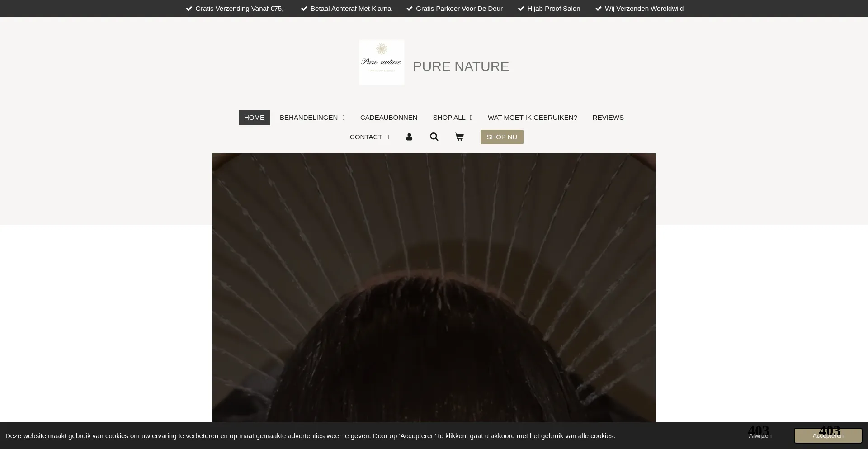Click checkmark beside Betaal Achteraf Met Klarna
Image resolution: width=868 pixels, height=449 pixels.
click(304, 9)
